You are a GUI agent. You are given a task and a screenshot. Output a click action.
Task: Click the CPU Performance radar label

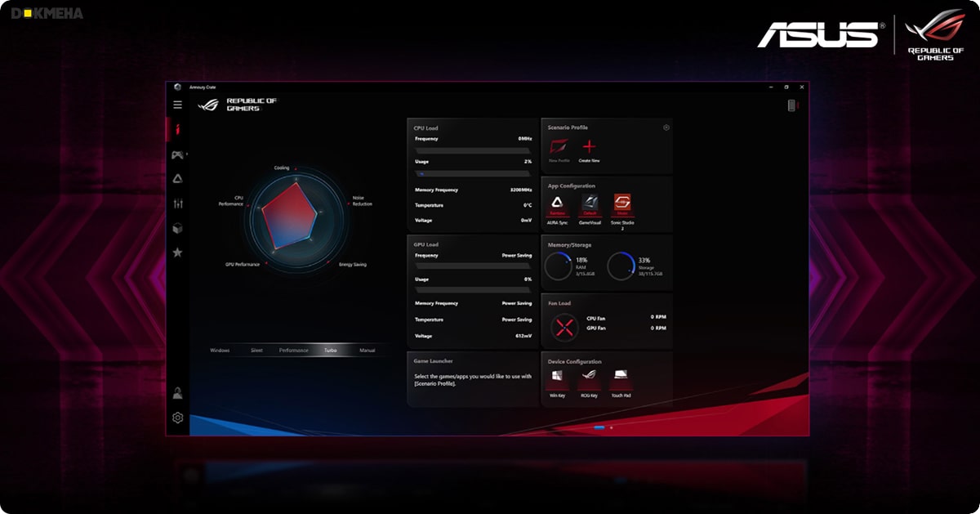coord(230,200)
